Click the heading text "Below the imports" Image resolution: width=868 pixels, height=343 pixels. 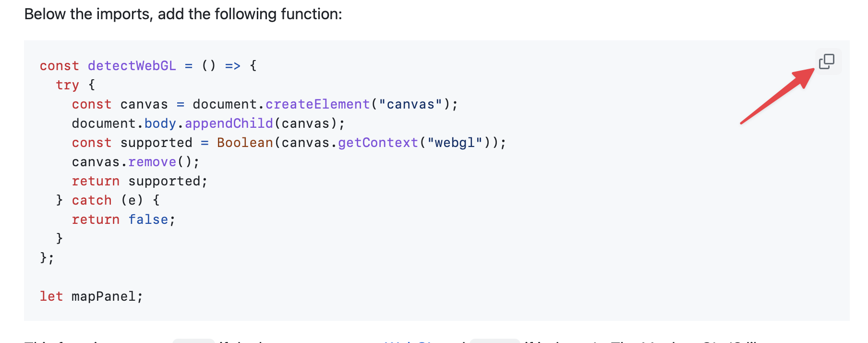[x=87, y=14]
